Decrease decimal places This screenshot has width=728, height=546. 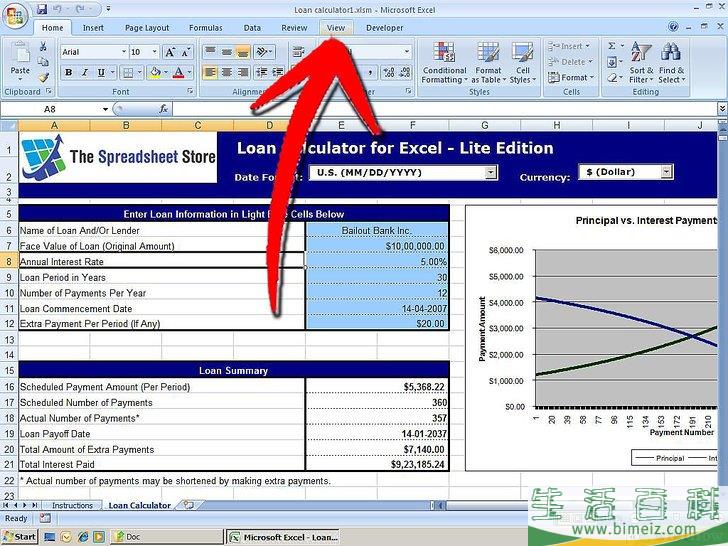pos(405,72)
